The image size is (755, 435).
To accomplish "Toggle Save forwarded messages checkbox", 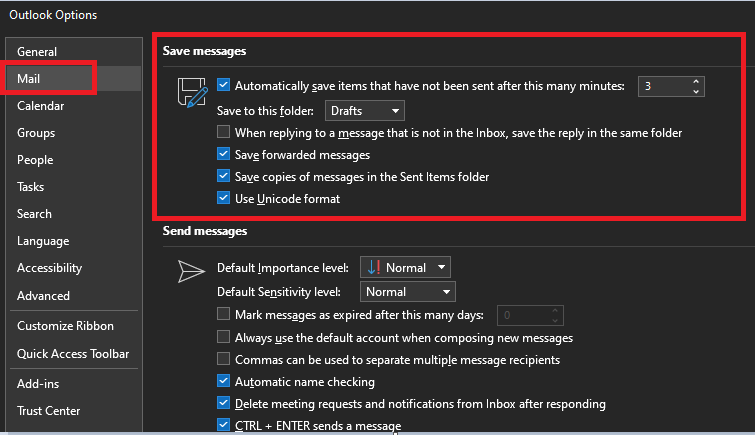I will pos(223,154).
